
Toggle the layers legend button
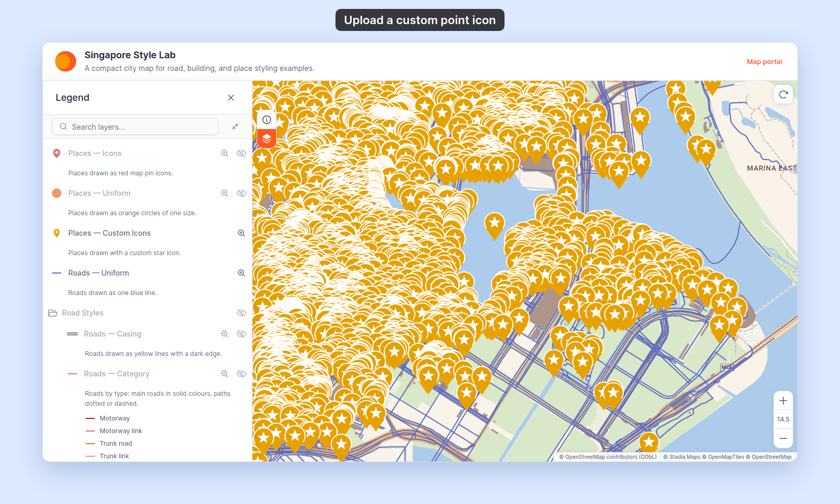pos(267,139)
